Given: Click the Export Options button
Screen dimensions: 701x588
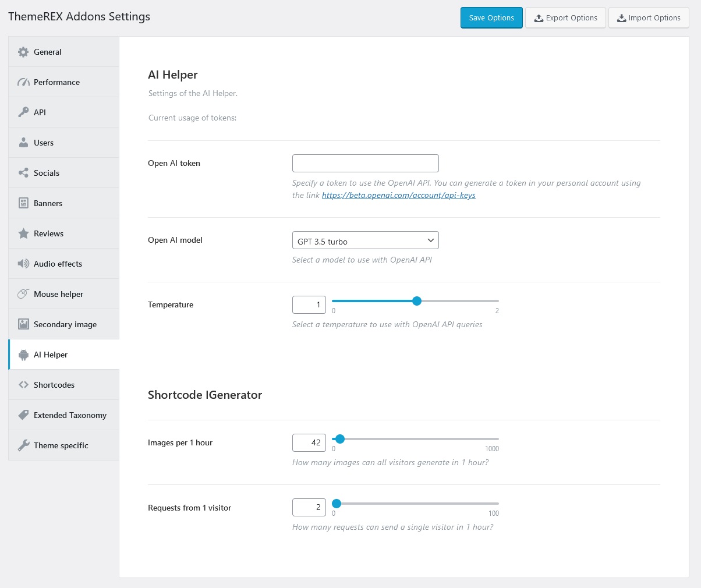Looking at the screenshot, I should [565, 17].
